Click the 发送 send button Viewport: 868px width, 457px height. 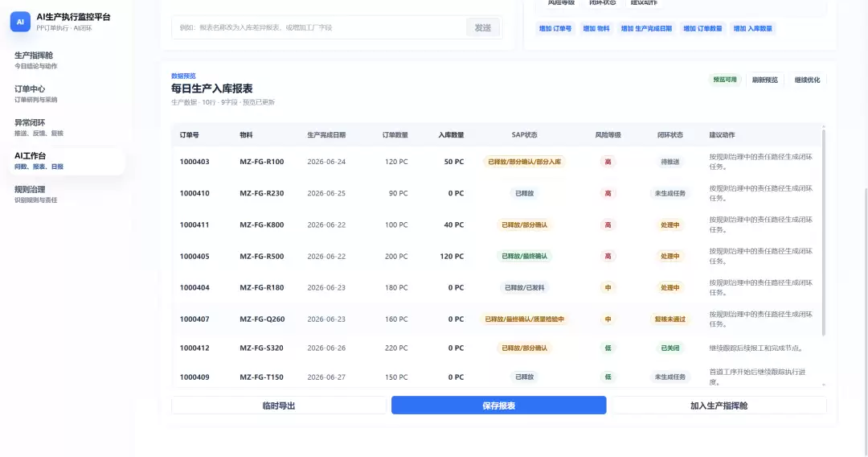483,27
